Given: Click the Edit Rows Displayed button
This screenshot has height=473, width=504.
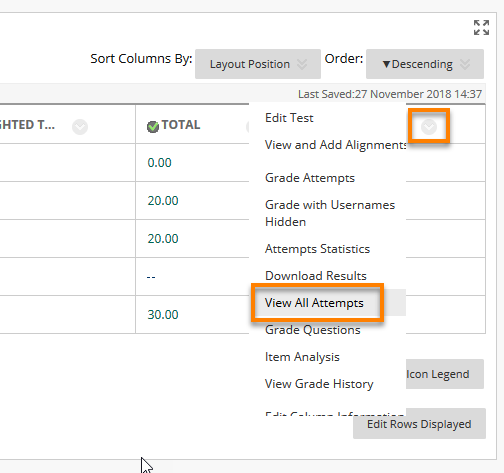Looking at the screenshot, I should click(x=419, y=424).
